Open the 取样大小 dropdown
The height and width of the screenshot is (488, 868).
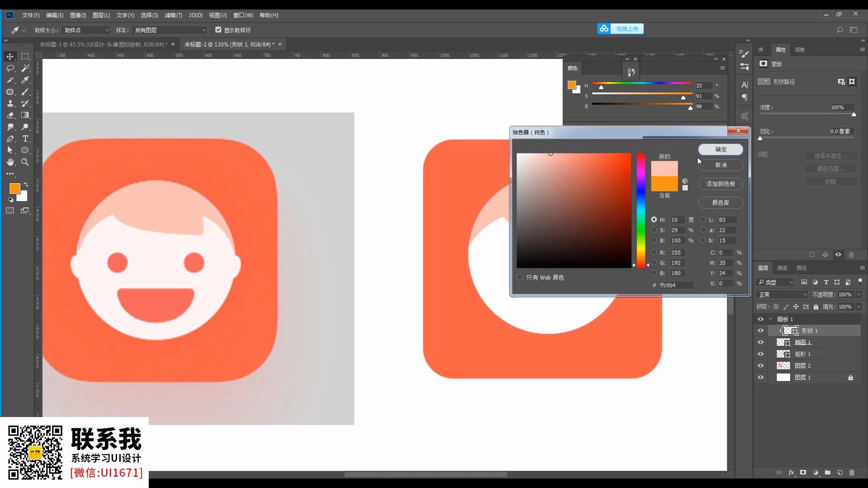(86, 30)
